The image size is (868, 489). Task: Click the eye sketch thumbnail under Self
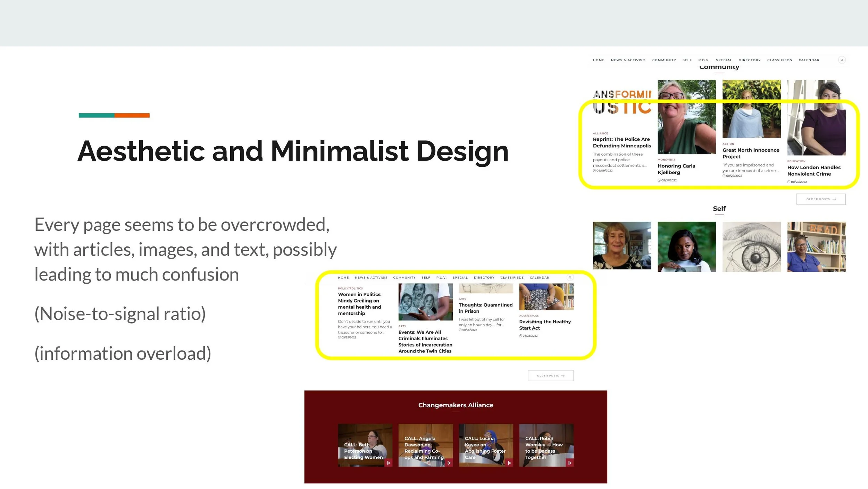pos(751,247)
